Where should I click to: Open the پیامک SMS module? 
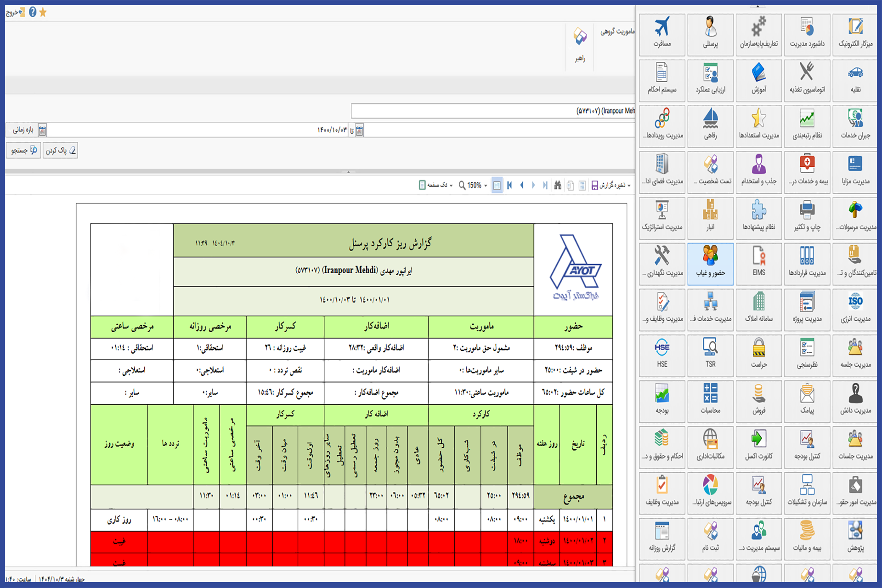tap(807, 401)
